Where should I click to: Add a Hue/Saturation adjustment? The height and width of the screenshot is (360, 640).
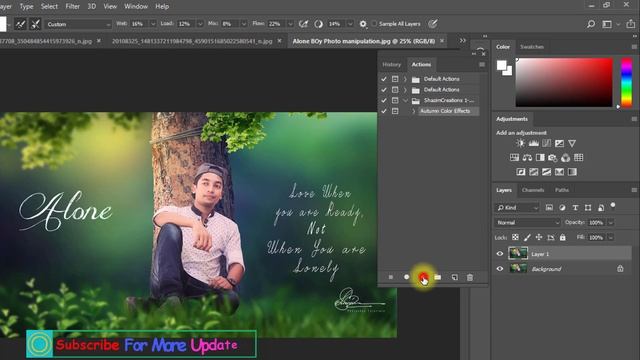pos(514,158)
